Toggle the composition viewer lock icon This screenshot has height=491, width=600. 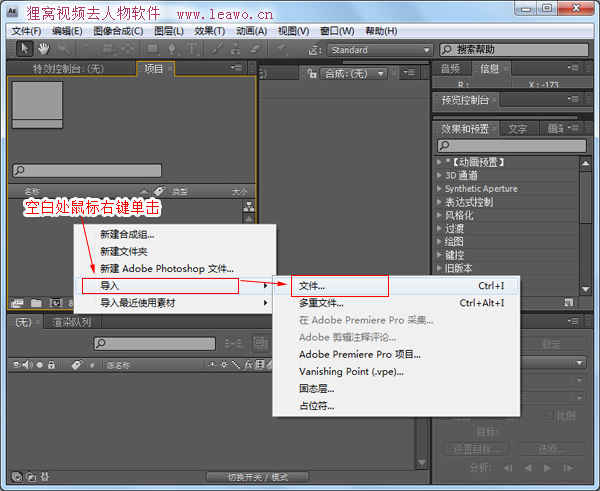tap(312, 73)
